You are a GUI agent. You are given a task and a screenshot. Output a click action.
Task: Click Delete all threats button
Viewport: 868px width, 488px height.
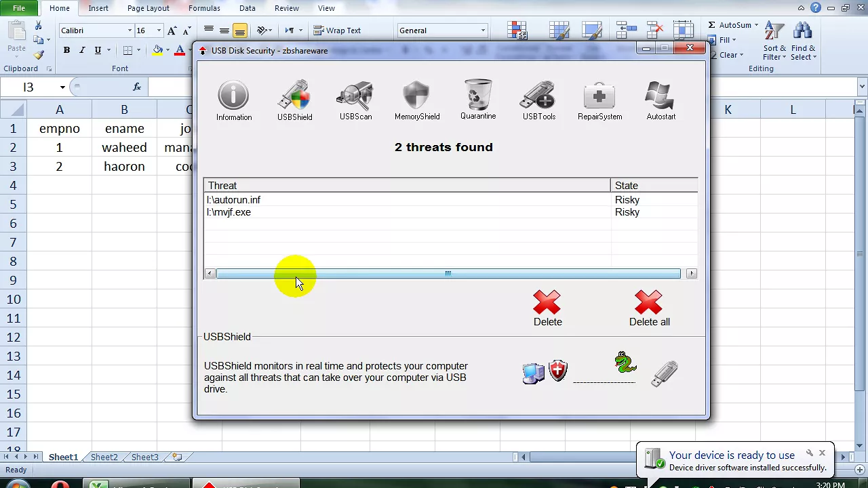tap(649, 308)
